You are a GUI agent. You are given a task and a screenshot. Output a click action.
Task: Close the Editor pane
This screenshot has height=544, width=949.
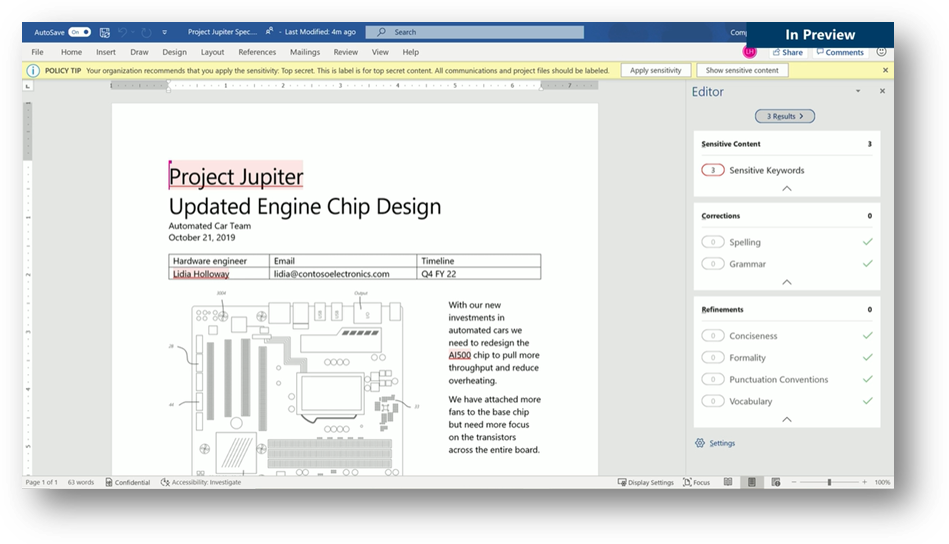(882, 91)
